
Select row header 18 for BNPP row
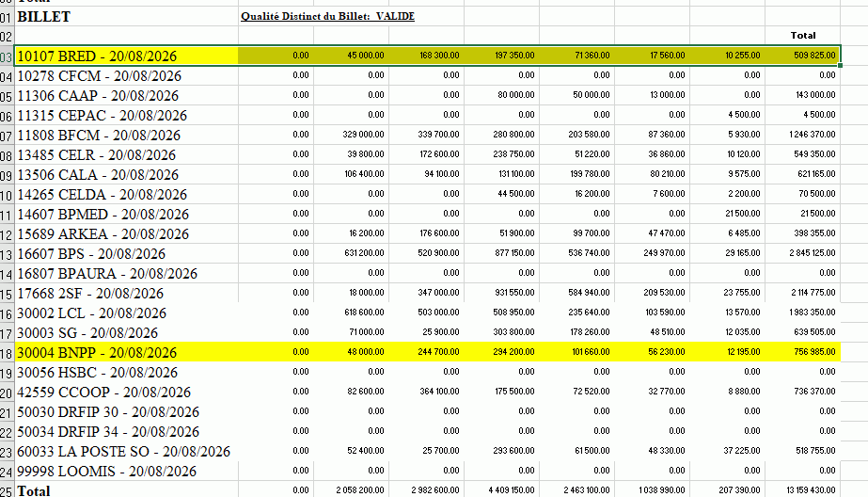[7, 352]
